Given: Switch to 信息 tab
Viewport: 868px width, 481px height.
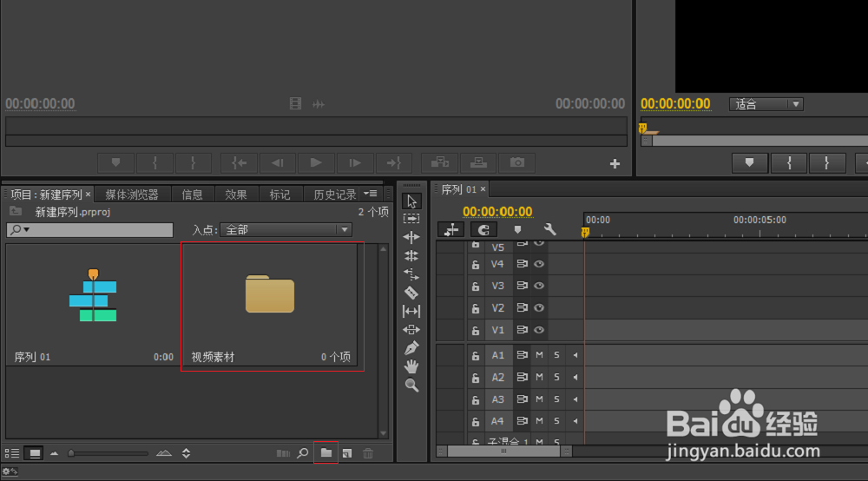Looking at the screenshot, I should pyautogui.click(x=192, y=194).
